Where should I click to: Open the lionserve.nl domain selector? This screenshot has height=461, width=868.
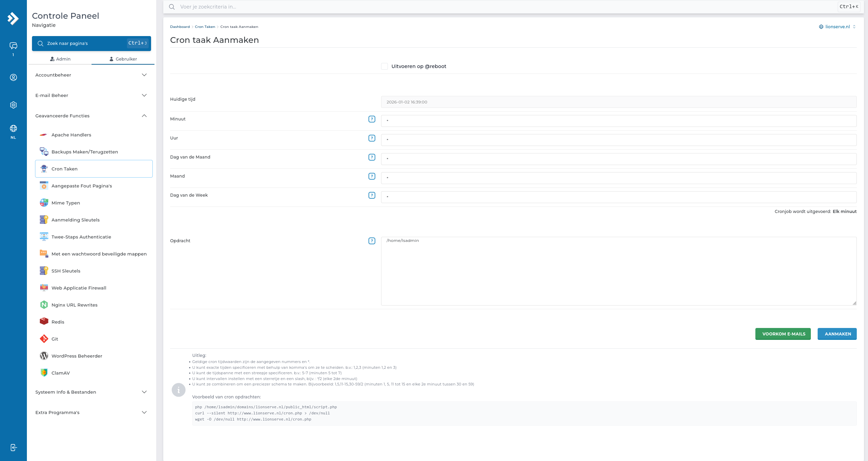837,27
